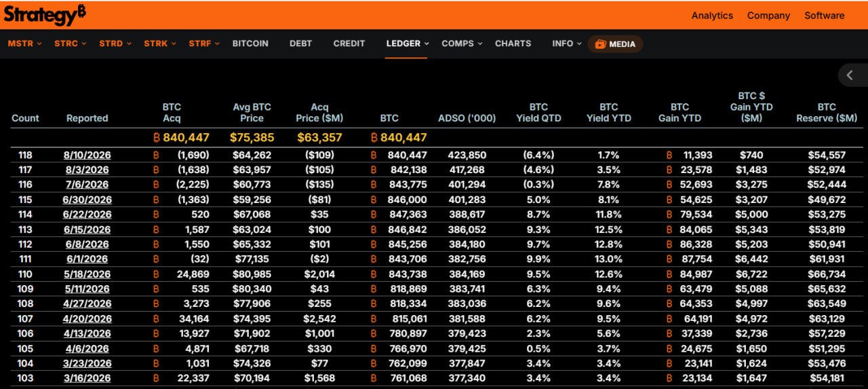Open the DEBT page
The image size is (868, 389).
(x=300, y=43)
